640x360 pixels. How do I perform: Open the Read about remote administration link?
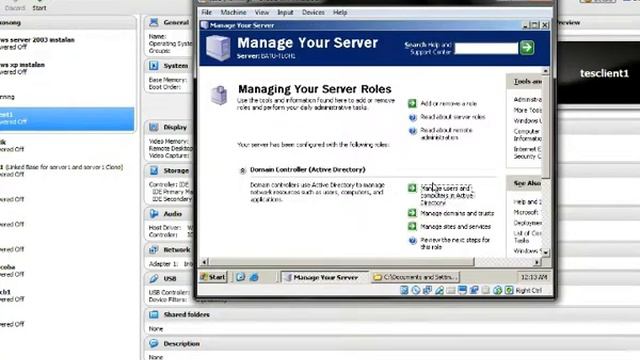pyautogui.click(x=446, y=134)
